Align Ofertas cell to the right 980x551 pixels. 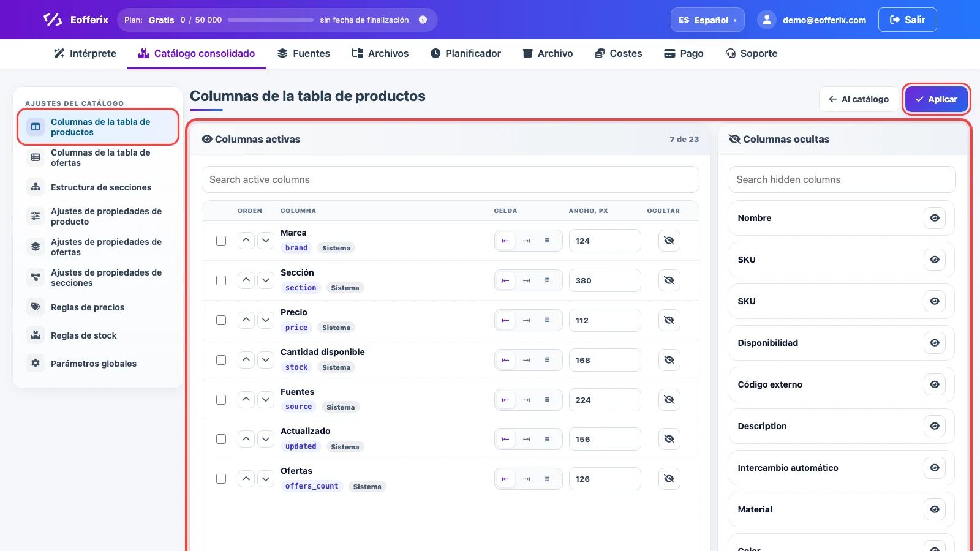pos(526,479)
